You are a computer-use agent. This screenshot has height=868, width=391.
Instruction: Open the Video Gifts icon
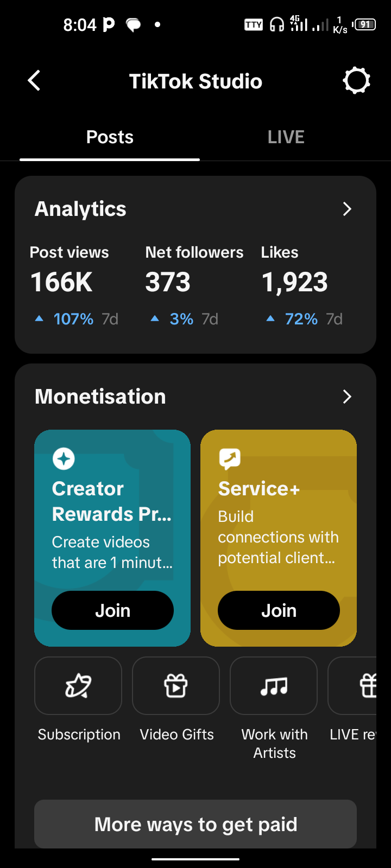[176, 686]
